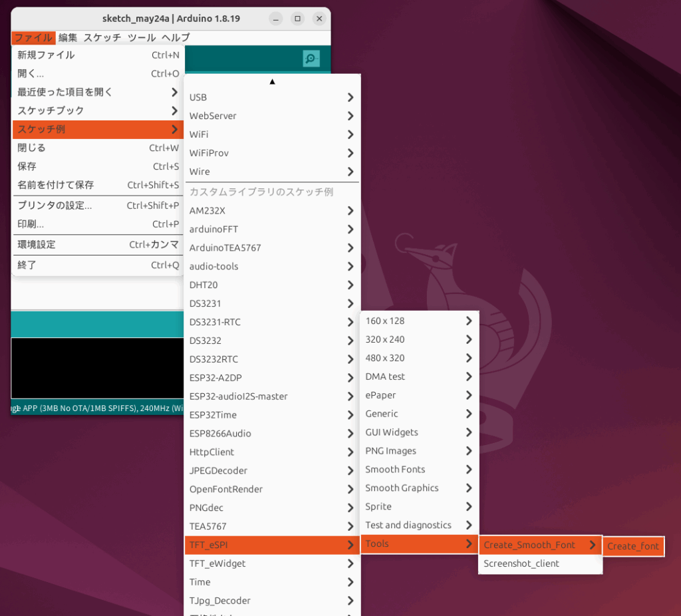
Task: Click 保存 to save the sketch
Action: click(x=98, y=166)
